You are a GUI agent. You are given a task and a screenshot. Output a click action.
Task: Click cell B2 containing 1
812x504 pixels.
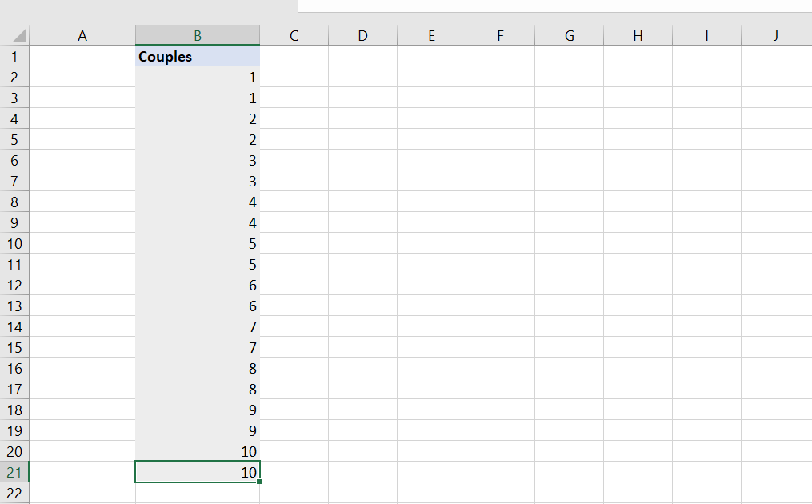[x=198, y=78]
